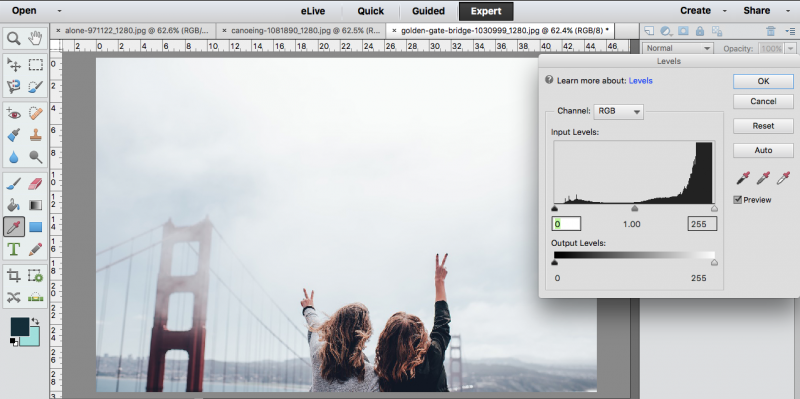The image size is (800, 399).
Task: Select the Red Eye Removal tool
Action: (14, 113)
